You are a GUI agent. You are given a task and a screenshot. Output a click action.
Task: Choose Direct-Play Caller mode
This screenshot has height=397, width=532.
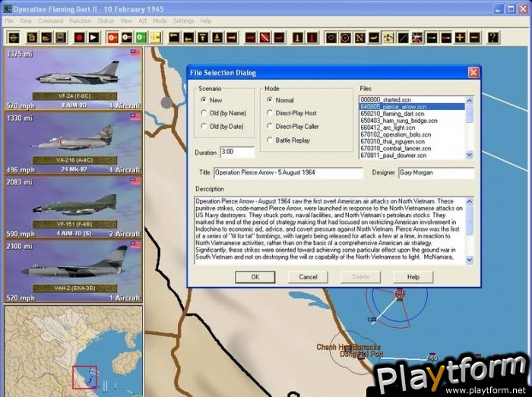coord(270,126)
